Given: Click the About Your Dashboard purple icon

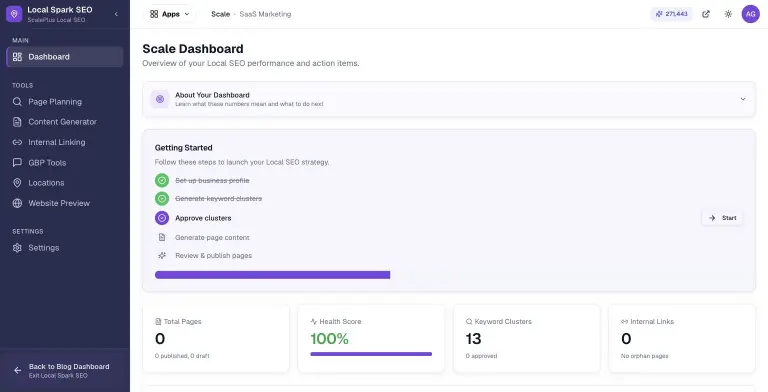Looking at the screenshot, I should click(x=160, y=99).
